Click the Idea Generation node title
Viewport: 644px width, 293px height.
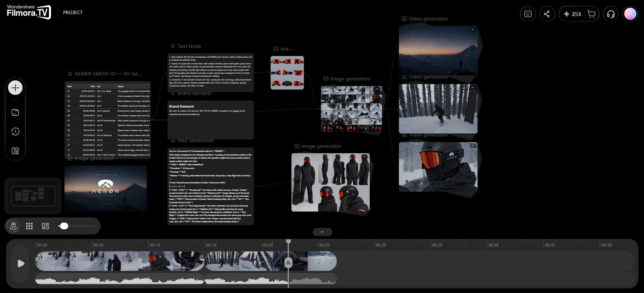[x=195, y=141]
